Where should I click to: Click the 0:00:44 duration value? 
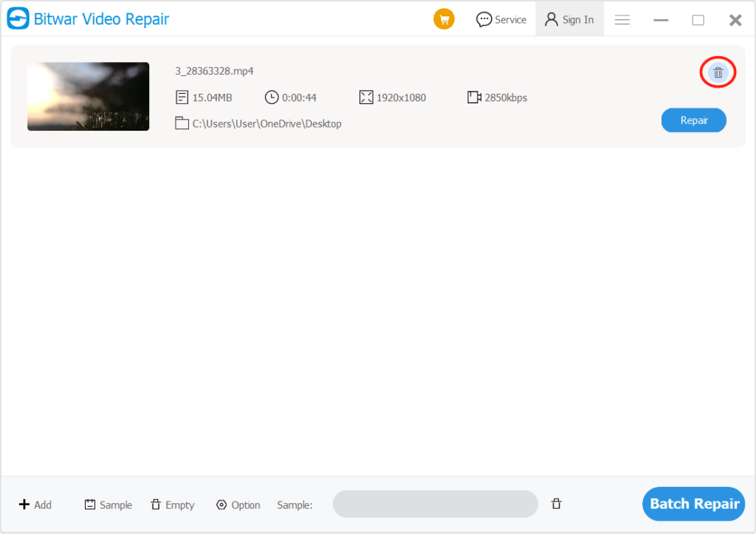coord(299,98)
